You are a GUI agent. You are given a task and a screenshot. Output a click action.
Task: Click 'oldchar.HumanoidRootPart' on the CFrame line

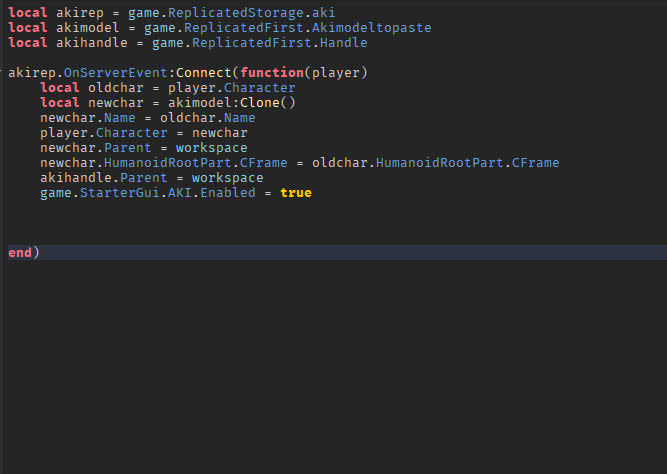coord(408,163)
